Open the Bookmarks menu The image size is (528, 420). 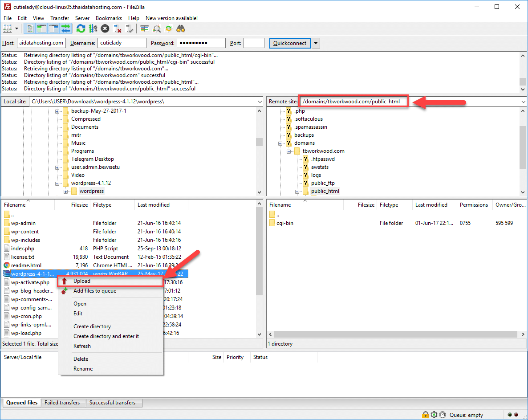click(109, 18)
